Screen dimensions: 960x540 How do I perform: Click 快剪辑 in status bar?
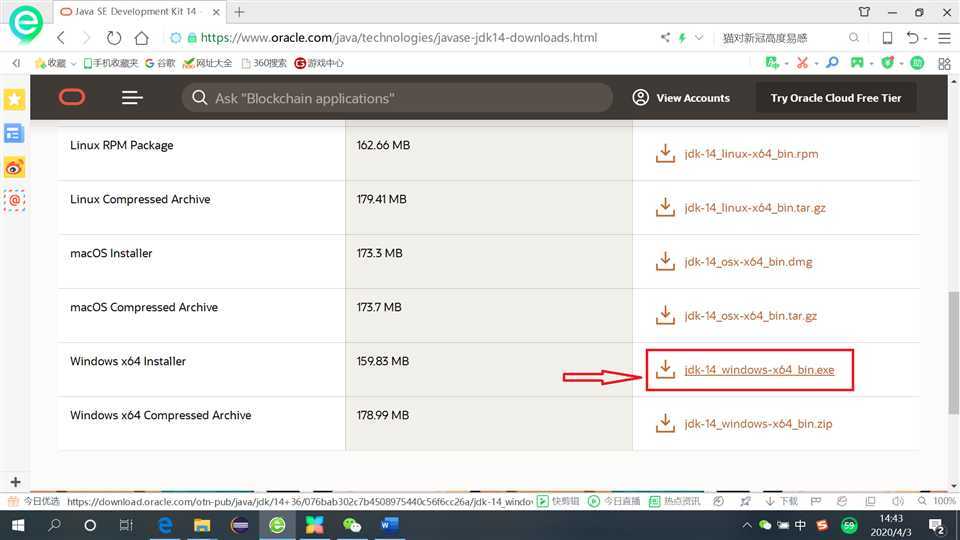tap(558, 501)
